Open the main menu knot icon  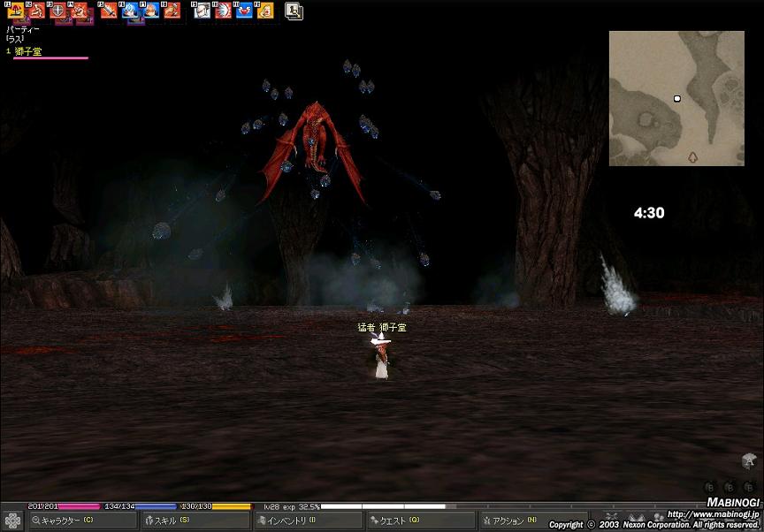tap(12, 521)
